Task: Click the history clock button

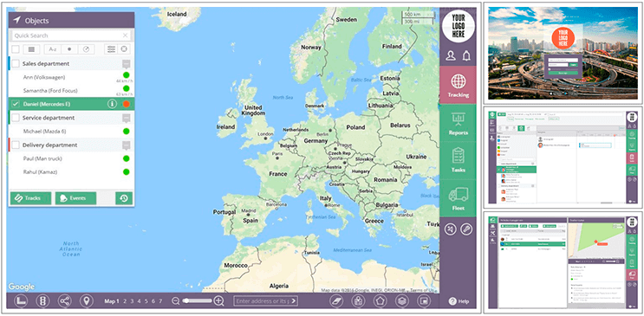Action: 124,198
